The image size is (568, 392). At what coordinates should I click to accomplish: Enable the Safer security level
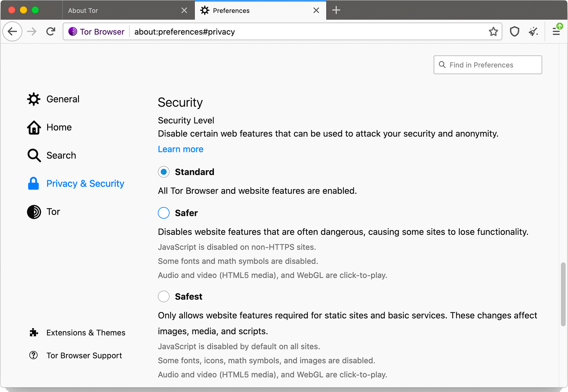click(x=164, y=213)
